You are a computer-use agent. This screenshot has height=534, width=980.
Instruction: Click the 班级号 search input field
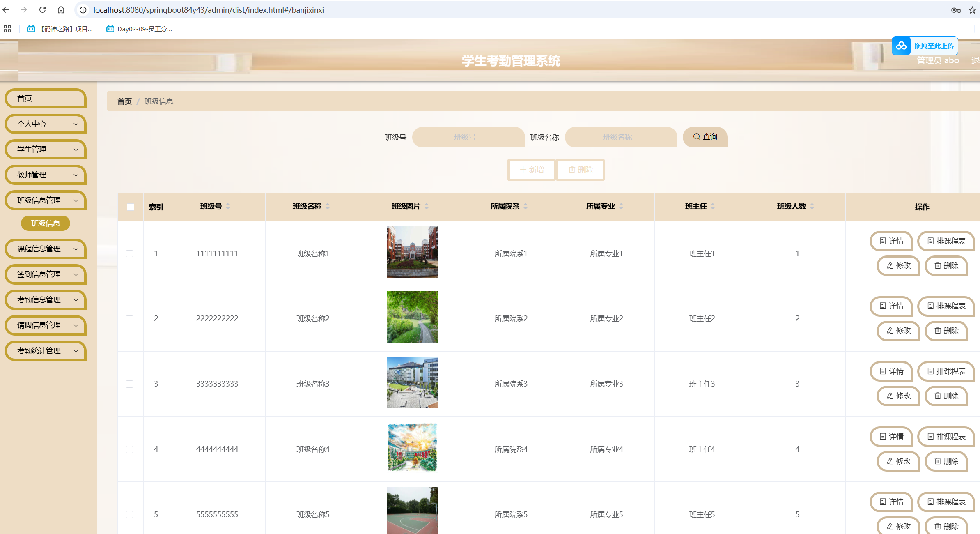coord(468,137)
